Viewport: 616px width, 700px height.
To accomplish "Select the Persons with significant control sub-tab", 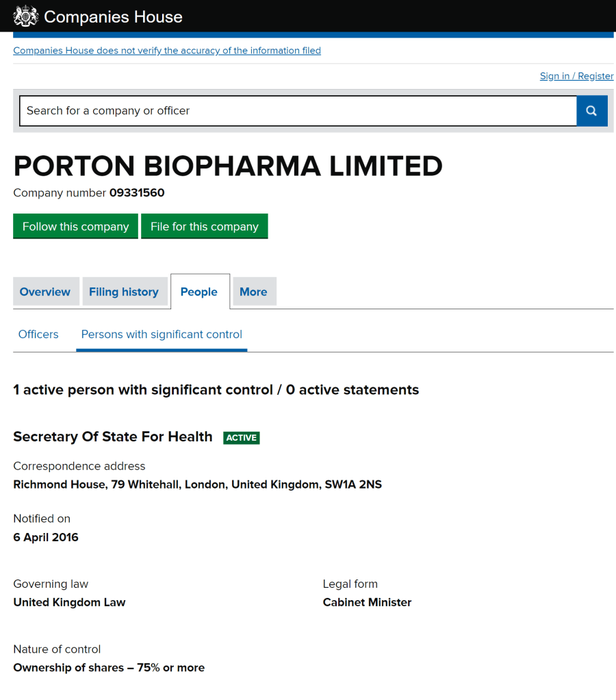I will coord(162,335).
